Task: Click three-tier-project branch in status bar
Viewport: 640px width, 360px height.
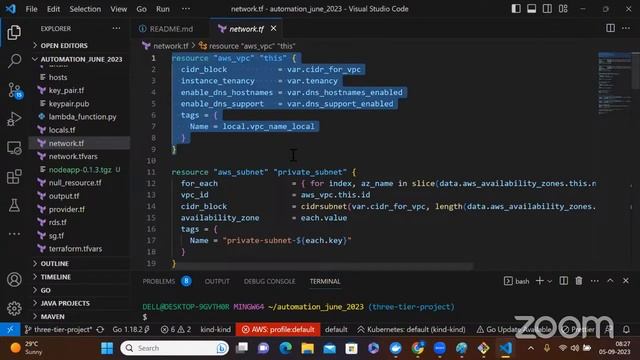Action: pos(58,329)
